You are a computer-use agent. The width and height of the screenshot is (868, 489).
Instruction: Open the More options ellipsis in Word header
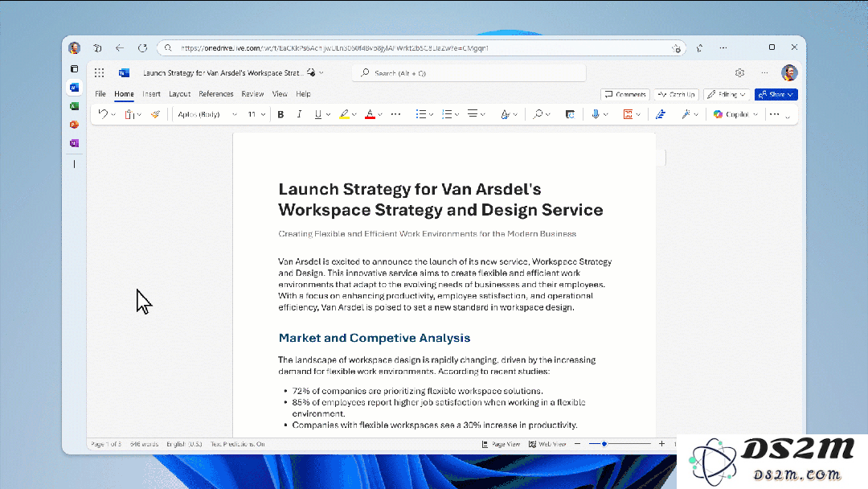click(x=764, y=72)
